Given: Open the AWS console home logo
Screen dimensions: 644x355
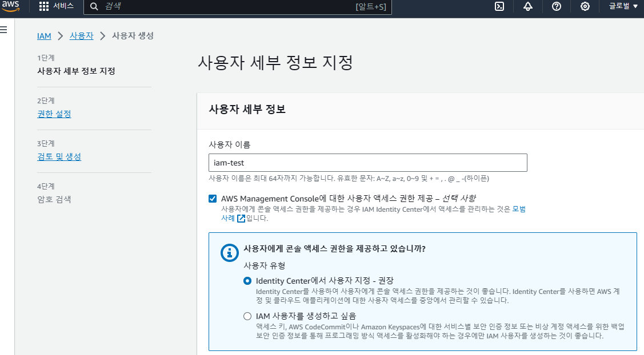Looking at the screenshot, I should click(x=11, y=6).
